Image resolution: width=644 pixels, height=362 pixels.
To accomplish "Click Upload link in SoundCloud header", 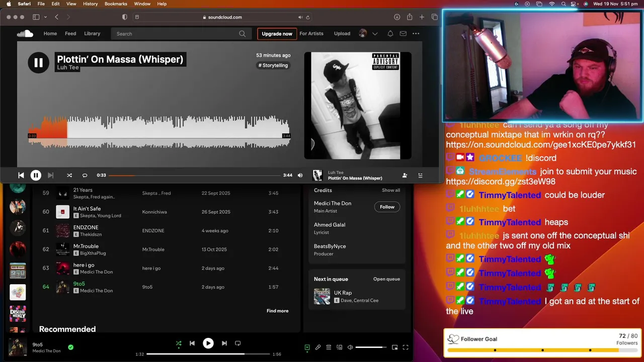I will tap(342, 34).
